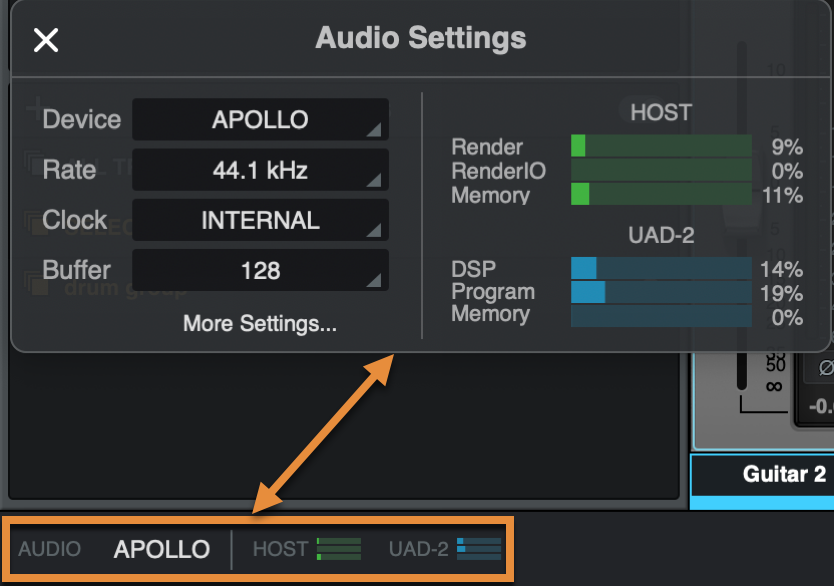Click the RenderIO usage meter

click(660, 170)
